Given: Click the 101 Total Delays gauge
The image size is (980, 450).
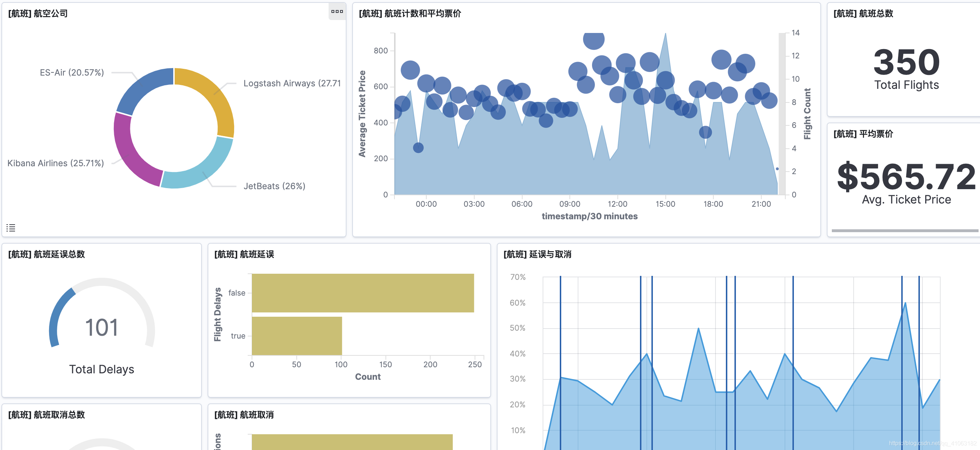Looking at the screenshot, I should tap(102, 327).
